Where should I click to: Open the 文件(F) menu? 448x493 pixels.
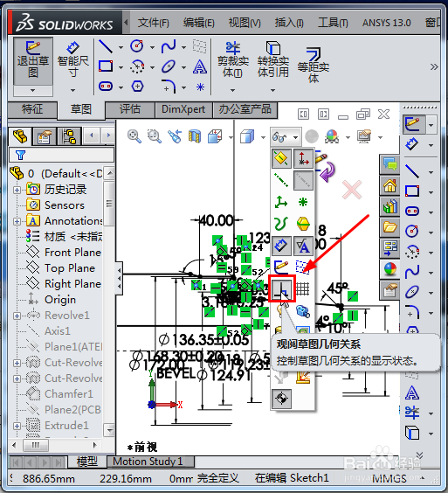154,23
